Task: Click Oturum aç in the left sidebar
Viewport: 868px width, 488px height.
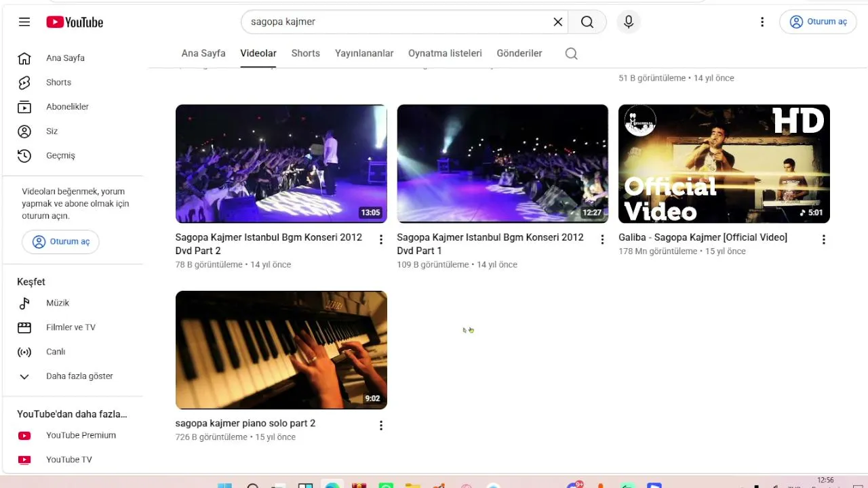Action: (60, 242)
